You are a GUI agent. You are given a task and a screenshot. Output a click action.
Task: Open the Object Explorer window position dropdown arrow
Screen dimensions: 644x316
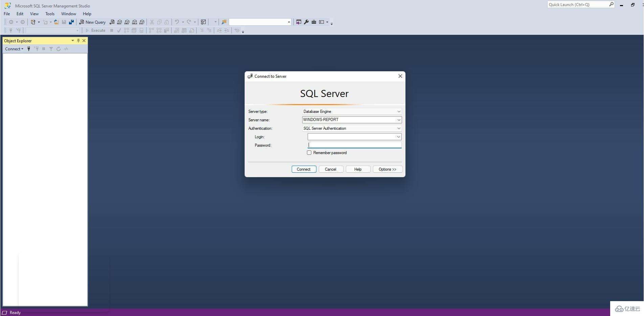pyautogui.click(x=72, y=41)
